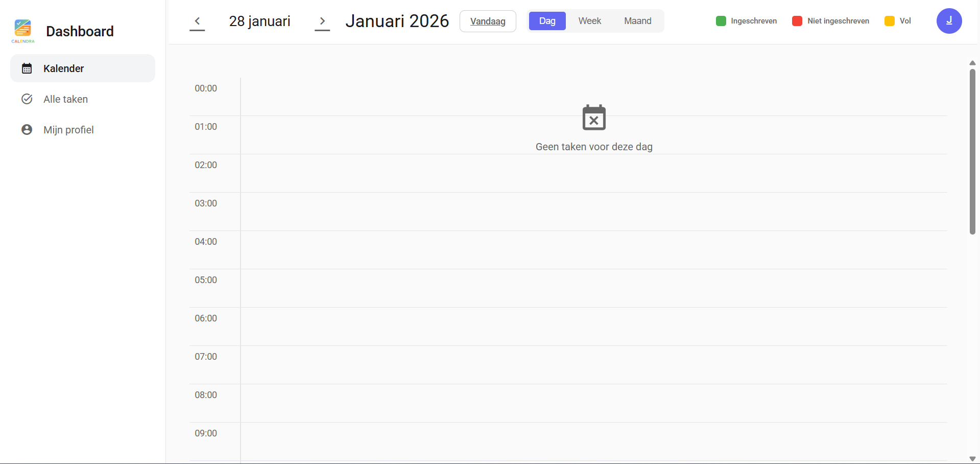The height and width of the screenshot is (464, 980).
Task: Click the scrollbar down arrow
Action: point(972,459)
